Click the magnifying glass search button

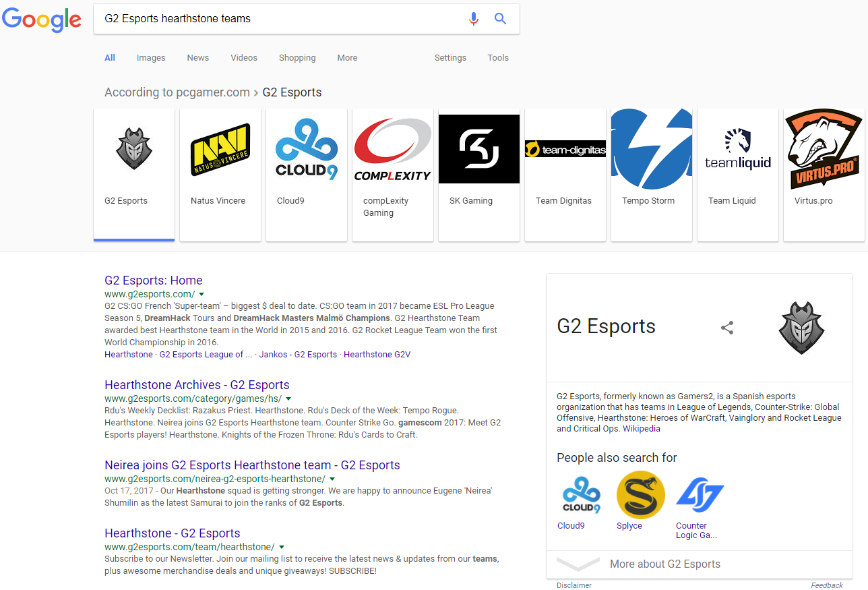click(500, 19)
